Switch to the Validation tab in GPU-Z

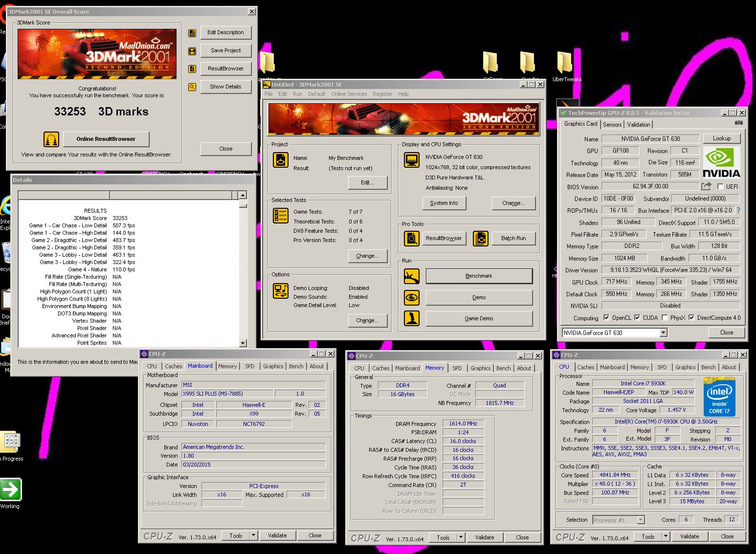tap(639, 125)
